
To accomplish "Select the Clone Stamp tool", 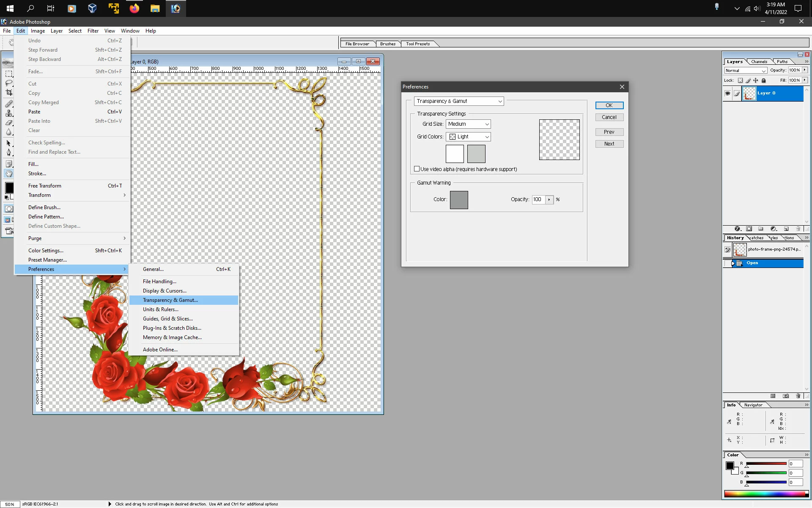I will 8,113.
